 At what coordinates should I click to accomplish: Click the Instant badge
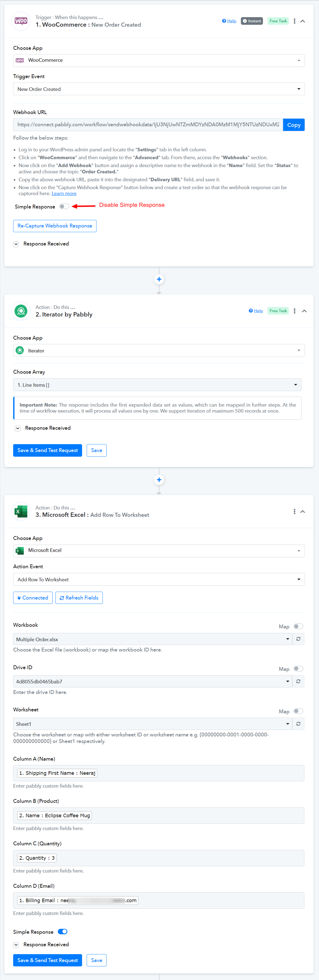252,21
